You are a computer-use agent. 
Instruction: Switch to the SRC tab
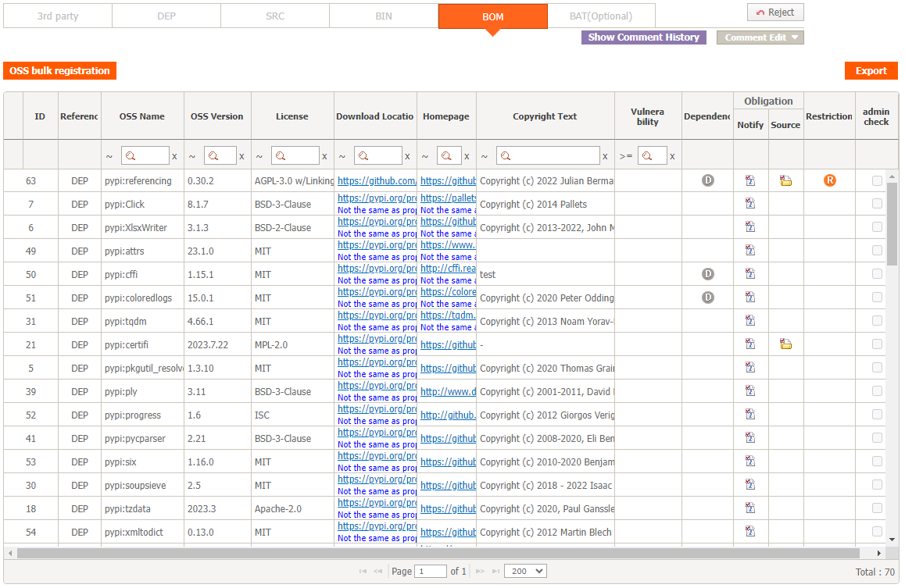(274, 16)
